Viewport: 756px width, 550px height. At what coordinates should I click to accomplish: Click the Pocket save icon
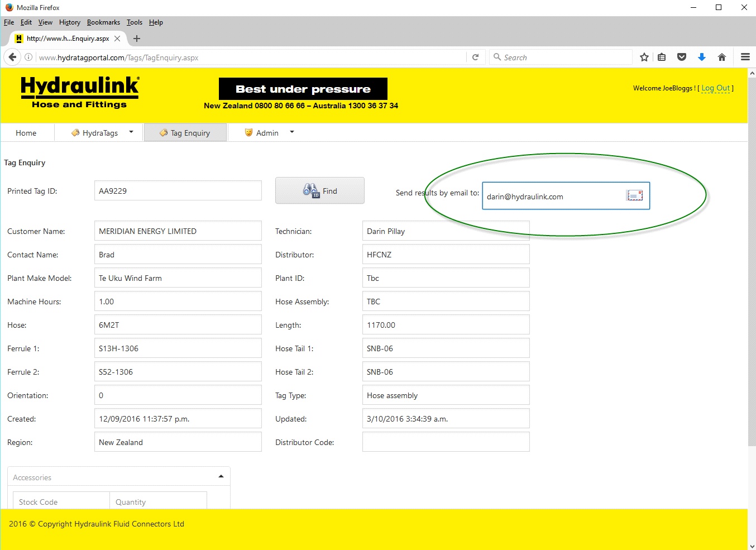tap(682, 57)
